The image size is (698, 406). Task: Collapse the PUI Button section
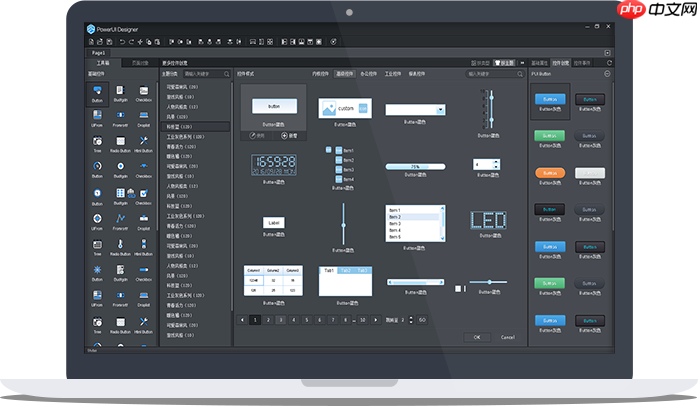(x=607, y=74)
